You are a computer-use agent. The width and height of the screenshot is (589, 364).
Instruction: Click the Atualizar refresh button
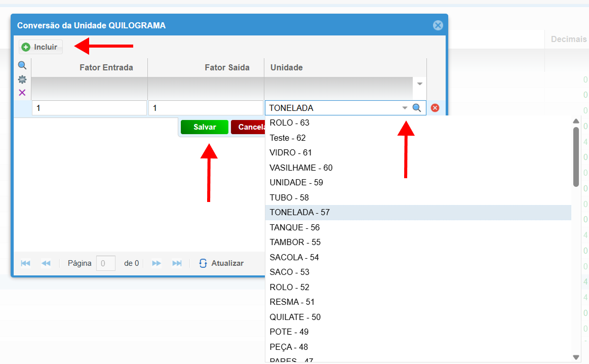(x=221, y=263)
